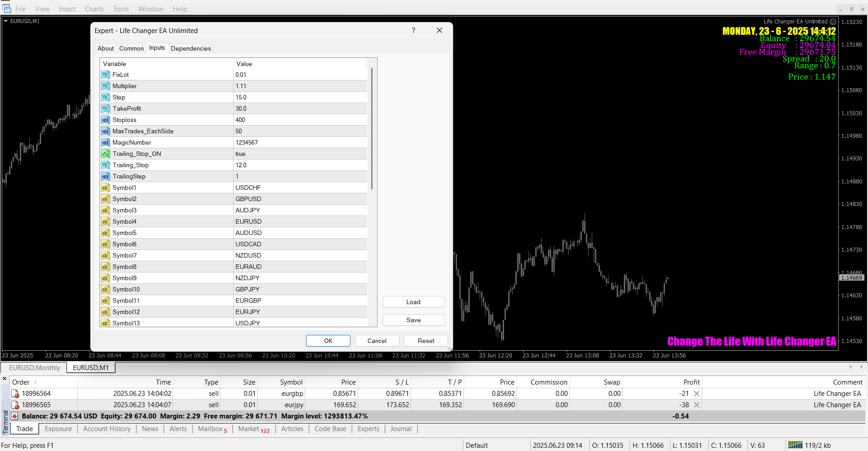Click the right arrow to scroll chart tabs
The height and width of the screenshot is (451, 868).
click(x=861, y=367)
